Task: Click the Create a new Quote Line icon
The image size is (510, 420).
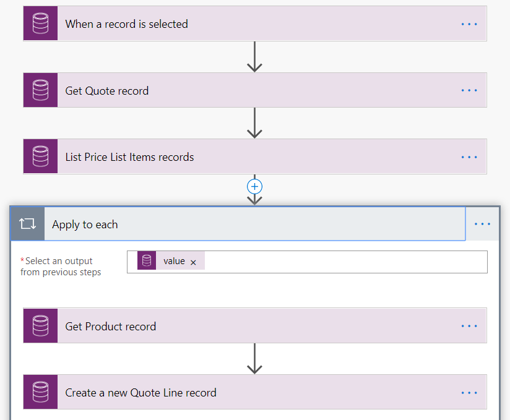Action: [41, 392]
